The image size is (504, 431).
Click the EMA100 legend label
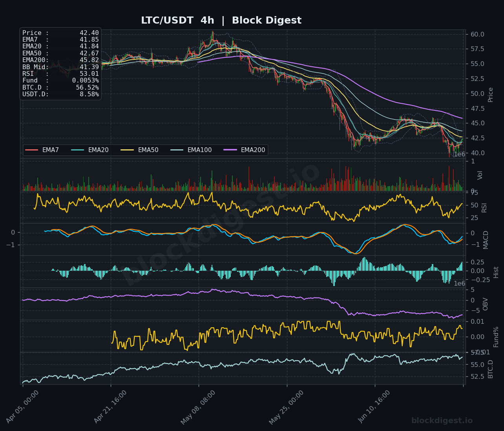200,150
